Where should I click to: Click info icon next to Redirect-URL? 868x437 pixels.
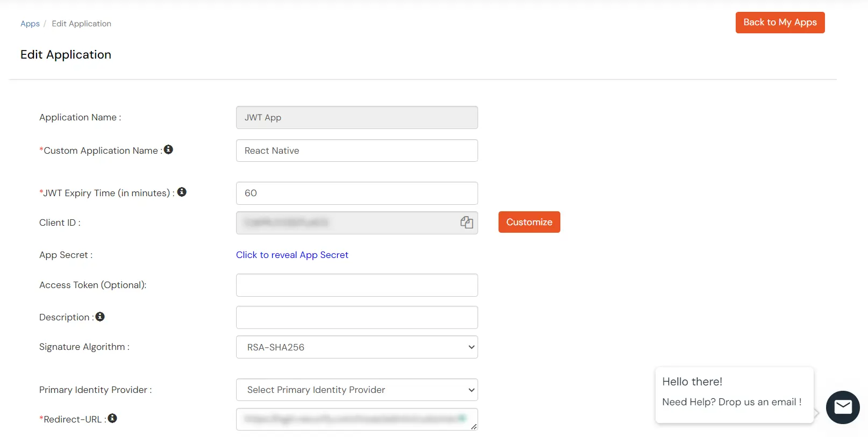[x=112, y=418]
